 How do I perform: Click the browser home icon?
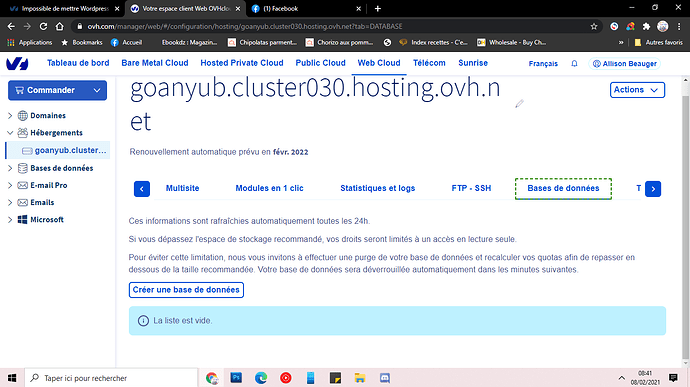59,26
